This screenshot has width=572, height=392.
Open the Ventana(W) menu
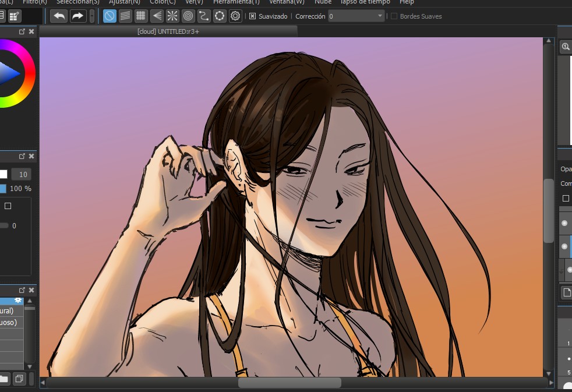coord(287,2)
